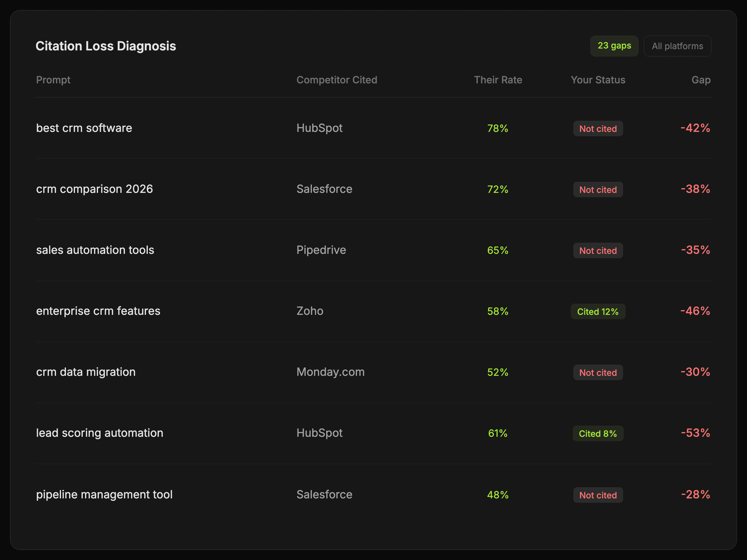This screenshot has width=747, height=560.
Task: Sort by Your Status column
Action: [x=598, y=80]
